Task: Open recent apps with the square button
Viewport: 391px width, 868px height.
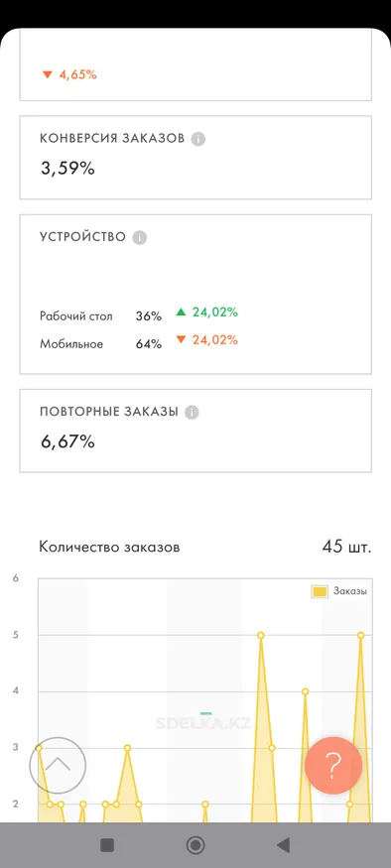Action: [x=107, y=845]
